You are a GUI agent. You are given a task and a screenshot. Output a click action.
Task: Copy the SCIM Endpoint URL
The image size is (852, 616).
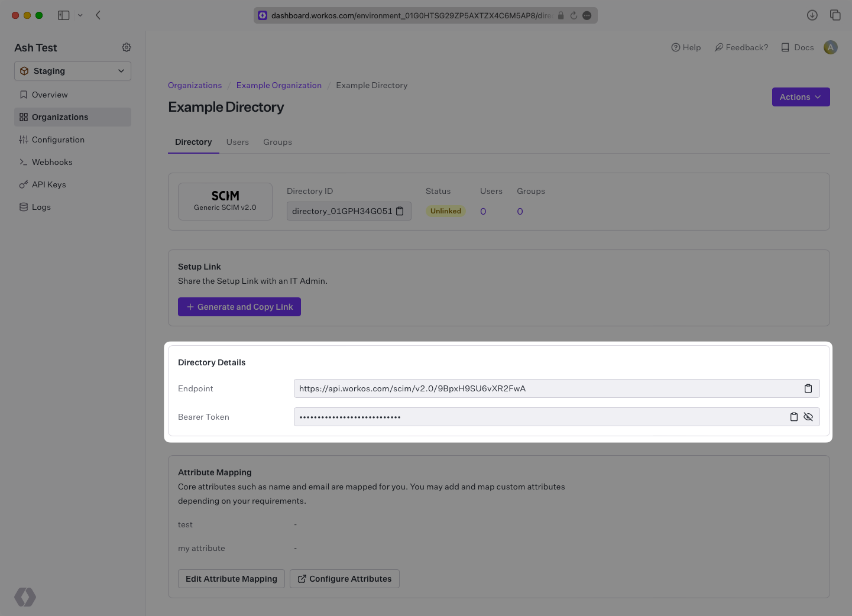(808, 388)
